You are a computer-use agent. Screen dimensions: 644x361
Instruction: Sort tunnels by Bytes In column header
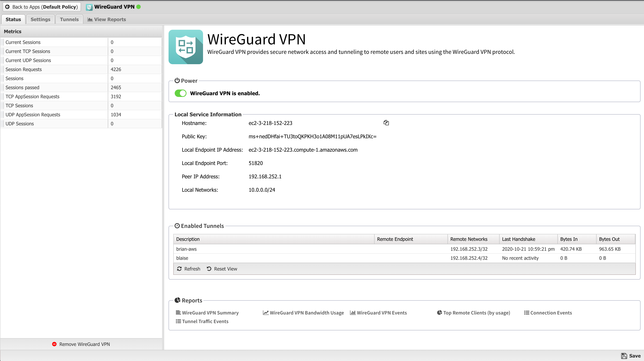click(577, 239)
